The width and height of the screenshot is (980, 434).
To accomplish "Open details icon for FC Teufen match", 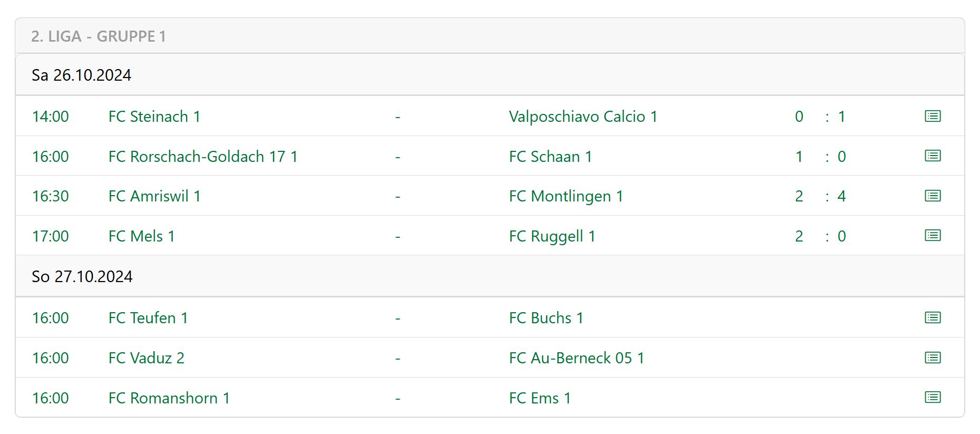I will tap(933, 317).
